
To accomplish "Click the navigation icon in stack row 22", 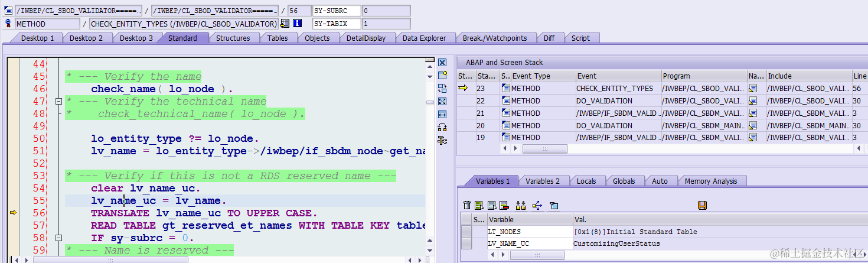I will pyautogui.click(x=753, y=100).
